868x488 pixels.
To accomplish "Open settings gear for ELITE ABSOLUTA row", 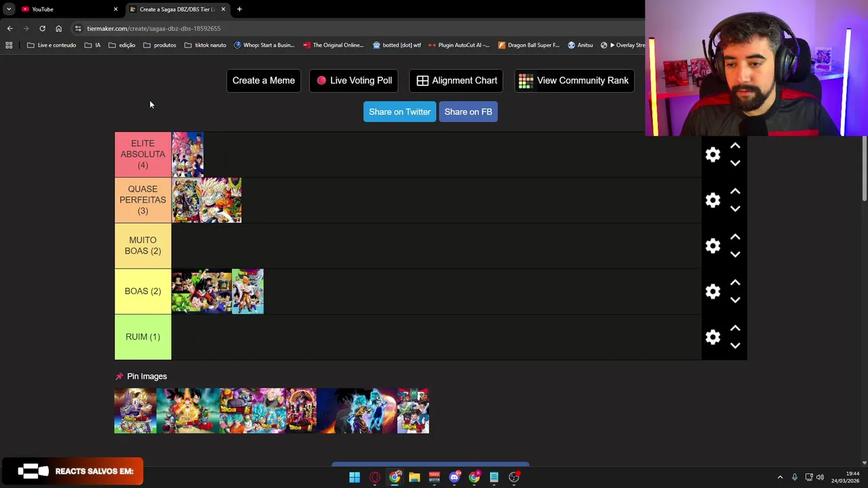I will click(x=713, y=155).
